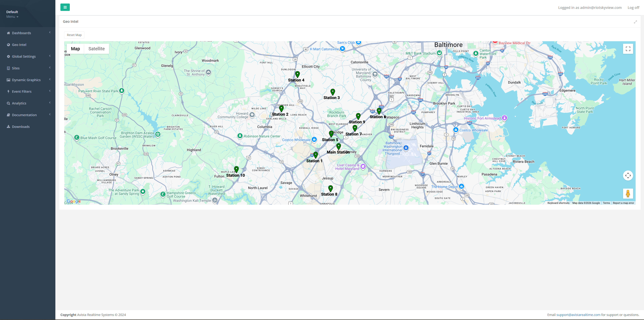
Task: Click the Analytics magnifier icon
Action: pyautogui.click(x=8, y=103)
